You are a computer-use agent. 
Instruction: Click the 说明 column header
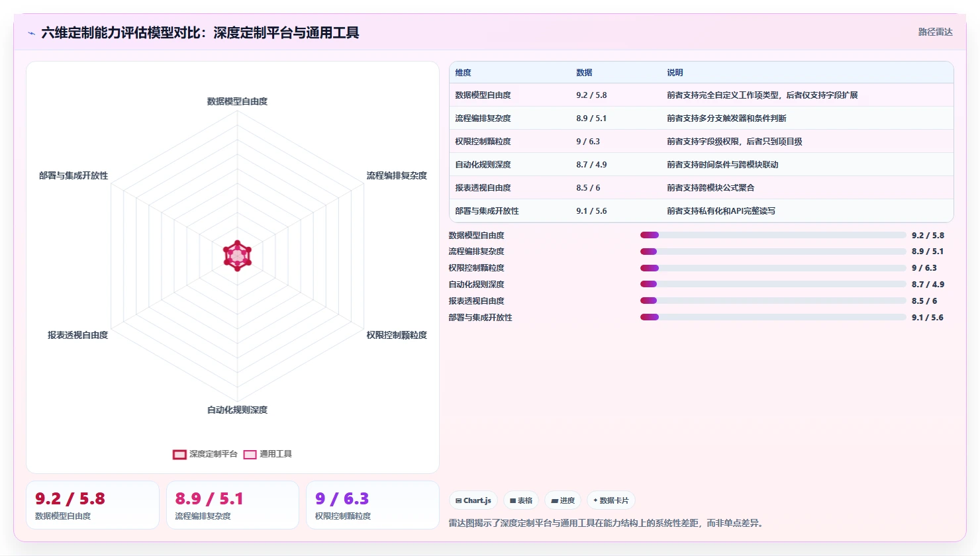click(x=675, y=73)
